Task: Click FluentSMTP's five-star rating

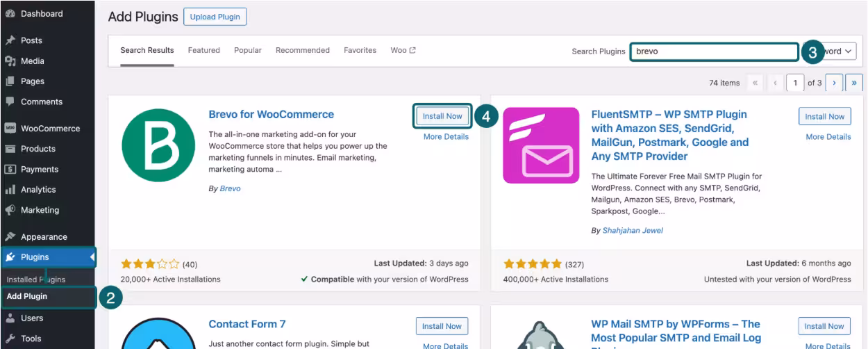Action: (533, 264)
